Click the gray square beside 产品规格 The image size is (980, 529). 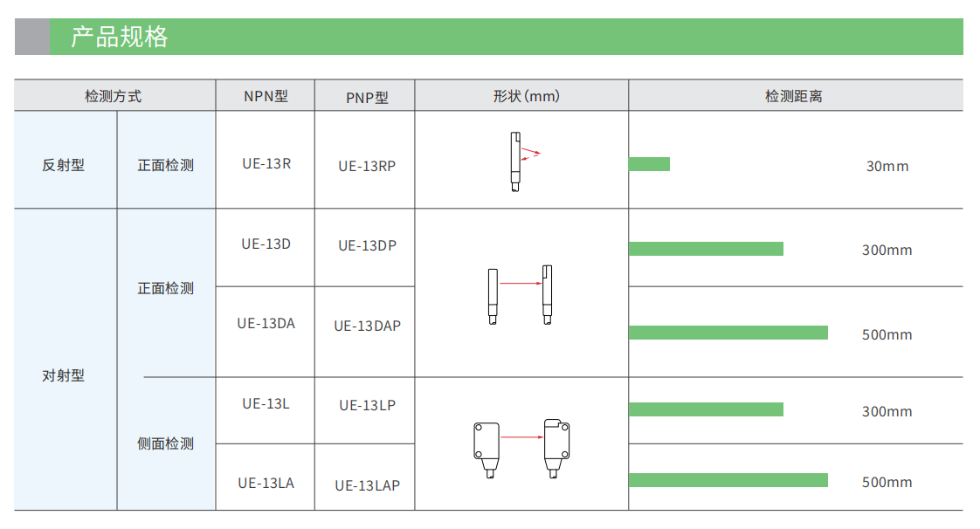(31, 37)
